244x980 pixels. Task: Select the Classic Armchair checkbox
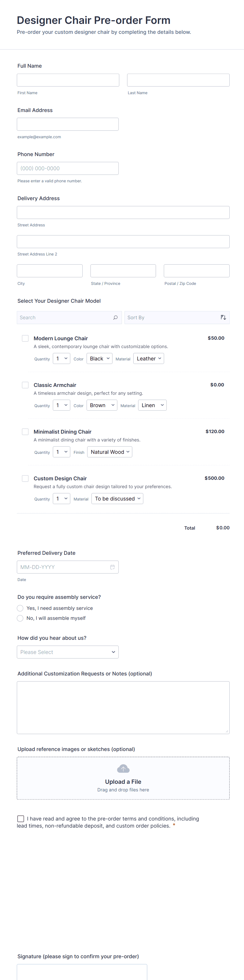[25, 385]
